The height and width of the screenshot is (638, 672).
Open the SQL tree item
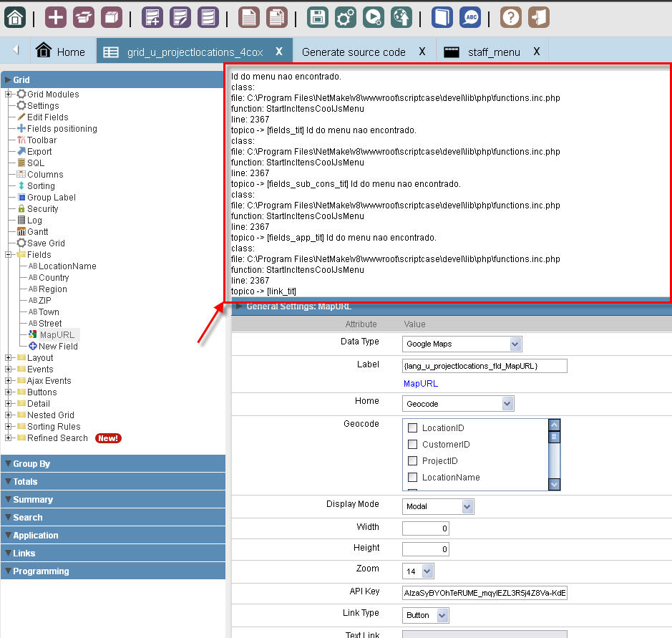coord(36,163)
